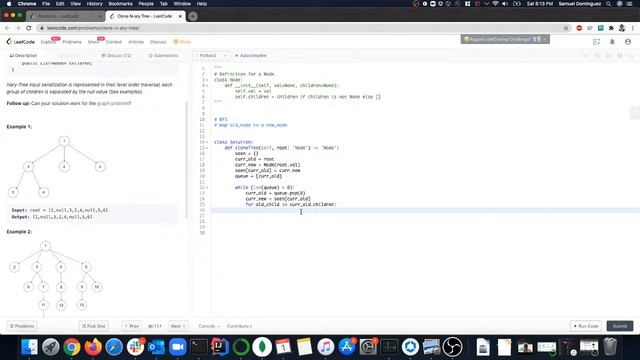Collapse code fold at class Node line
This screenshot has height=360, width=640.
[207, 80]
